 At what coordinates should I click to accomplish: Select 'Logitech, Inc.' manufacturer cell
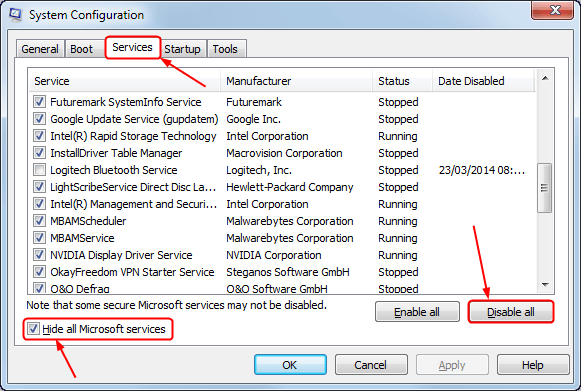[x=259, y=170]
